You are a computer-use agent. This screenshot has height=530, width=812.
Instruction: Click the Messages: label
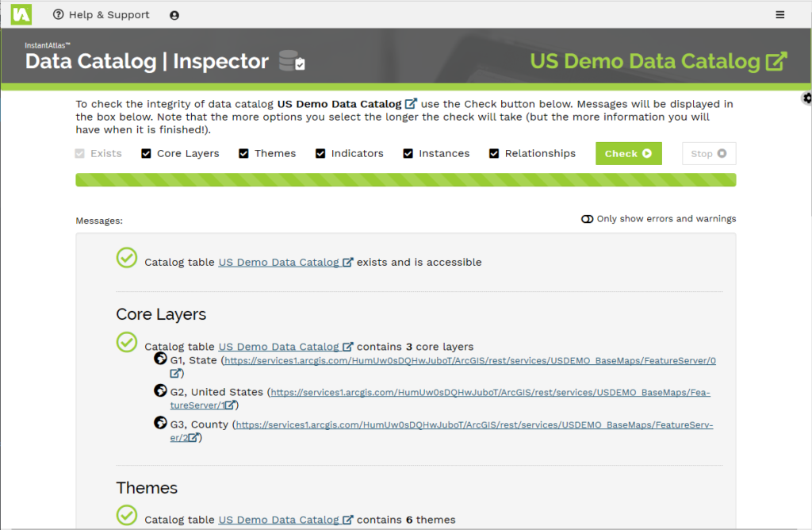click(99, 221)
